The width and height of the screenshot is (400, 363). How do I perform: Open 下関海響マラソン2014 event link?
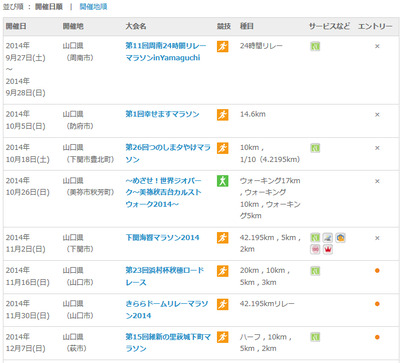[162, 238]
